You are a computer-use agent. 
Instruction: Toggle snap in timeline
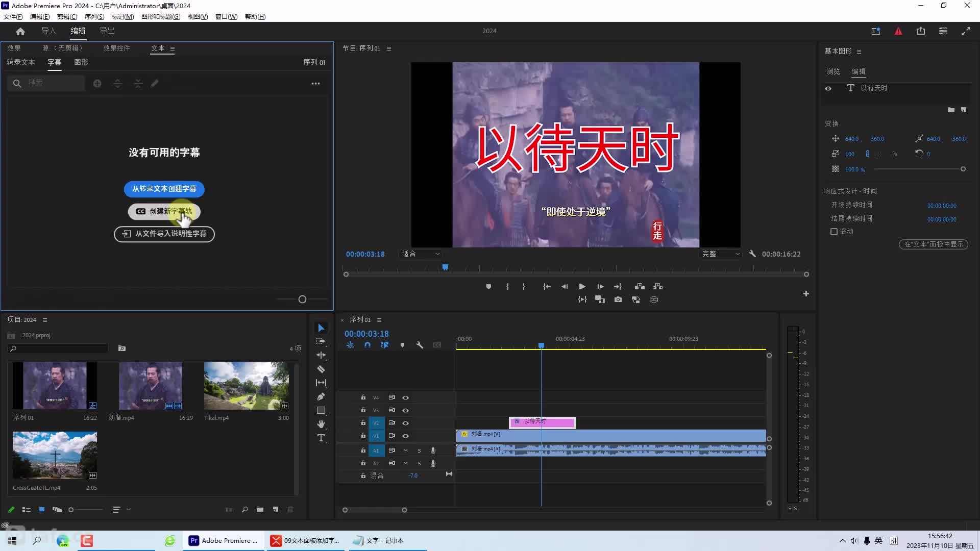pyautogui.click(x=367, y=345)
